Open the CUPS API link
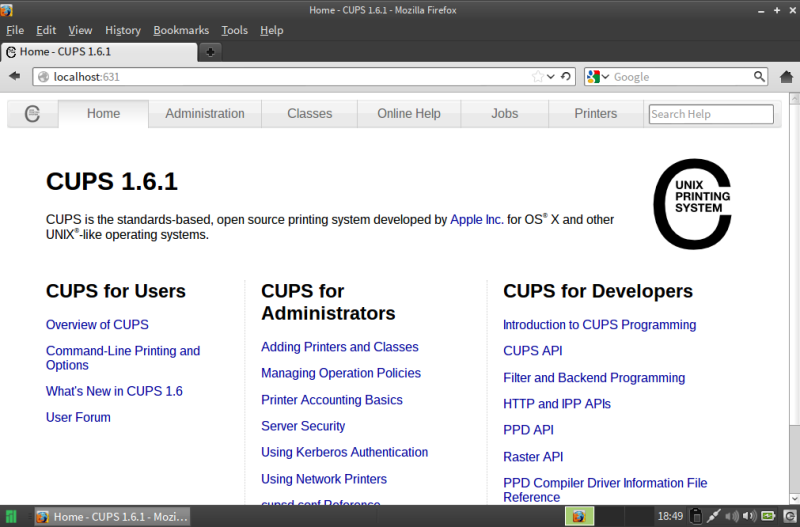 click(x=533, y=350)
